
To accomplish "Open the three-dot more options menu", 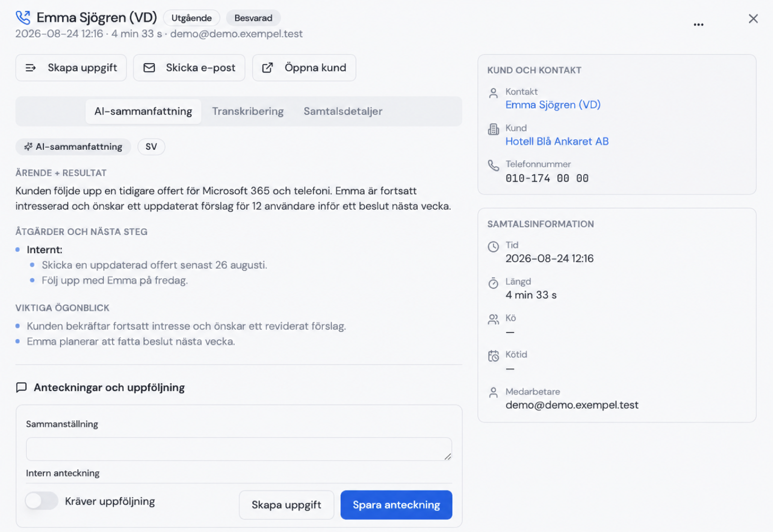I will tap(699, 24).
